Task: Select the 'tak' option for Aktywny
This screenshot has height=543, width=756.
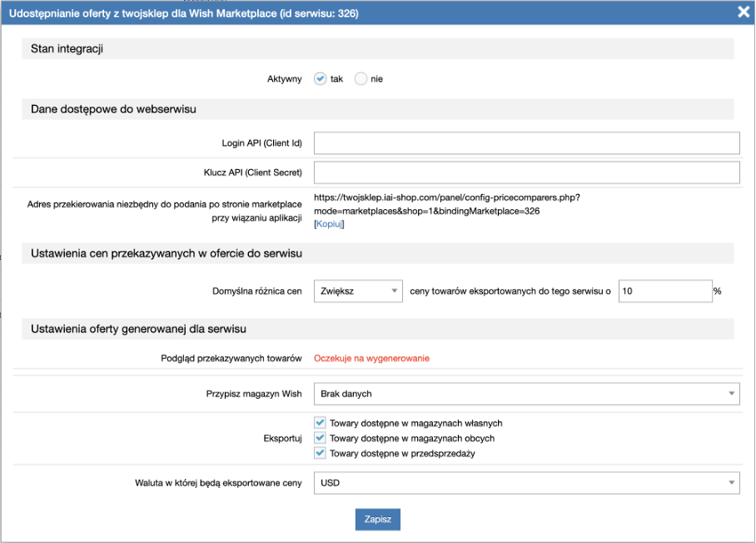Action: [x=321, y=79]
